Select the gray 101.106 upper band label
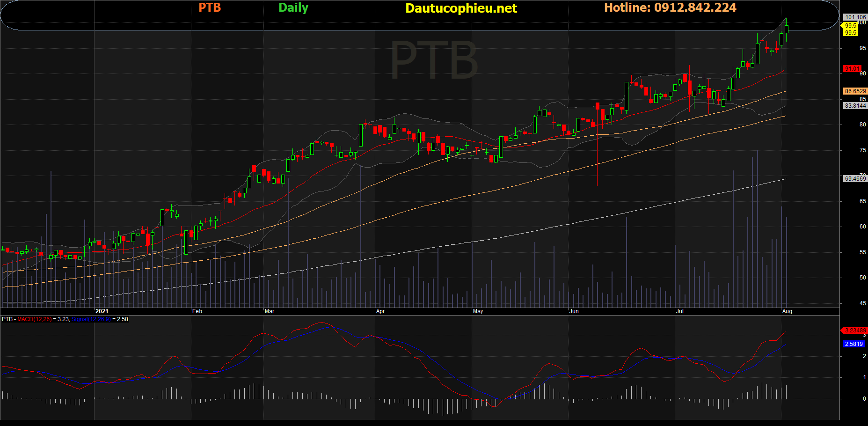868x426 pixels. click(855, 17)
